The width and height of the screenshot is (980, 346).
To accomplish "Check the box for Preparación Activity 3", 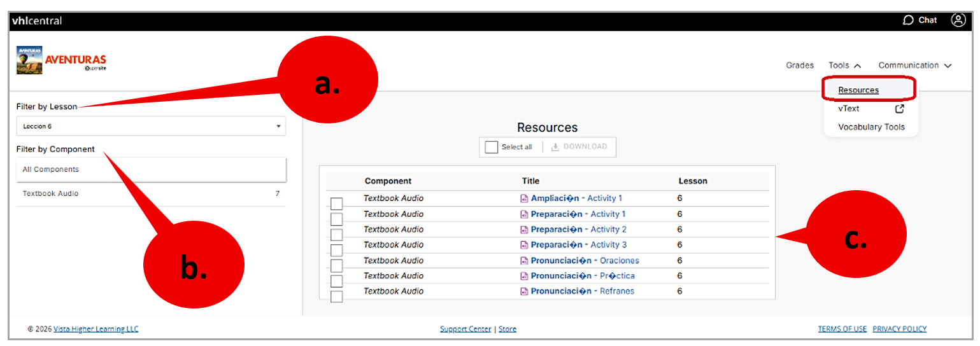I will tap(337, 250).
